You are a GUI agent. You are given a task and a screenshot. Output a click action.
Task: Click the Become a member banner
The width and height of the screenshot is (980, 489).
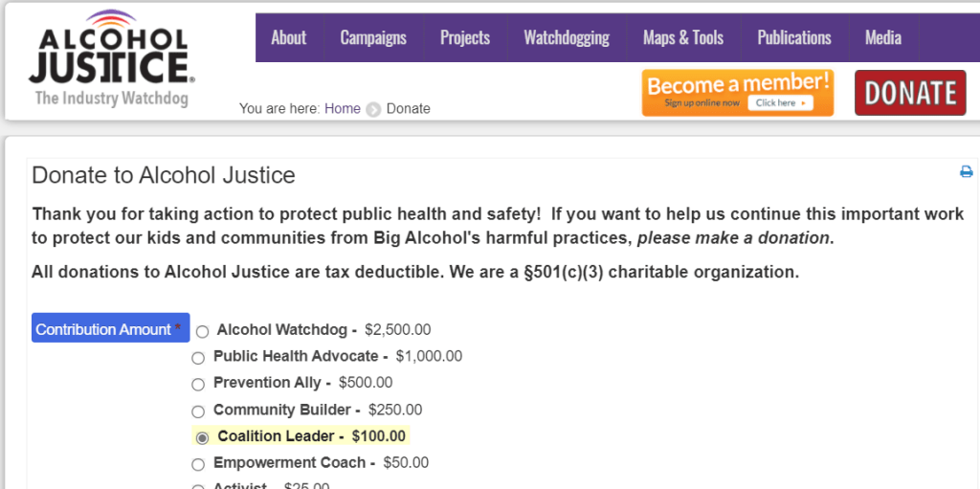(737, 93)
